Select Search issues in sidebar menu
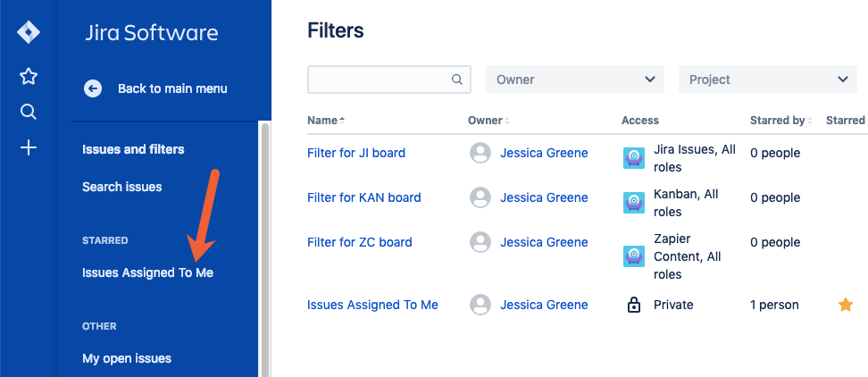868x377 pixels. click(121, 187)
